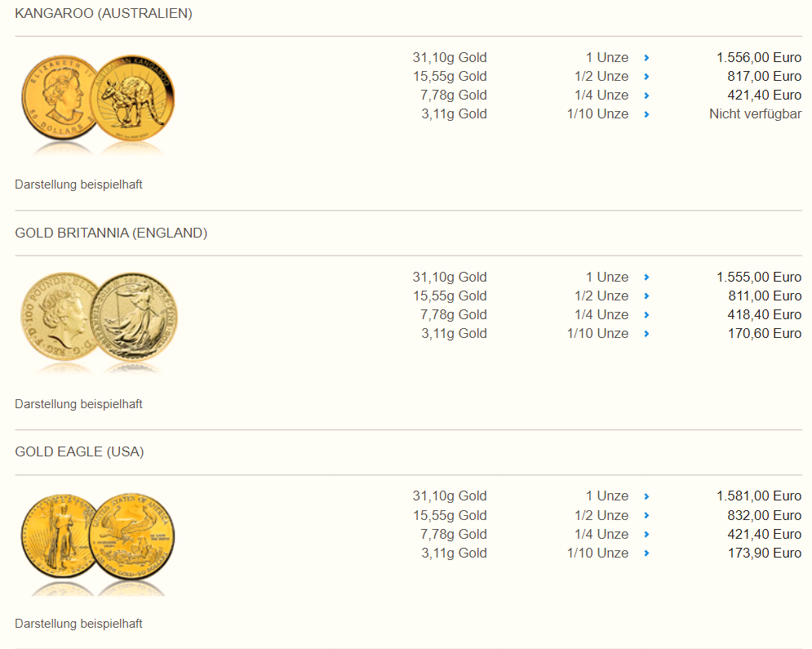The height and width of the screenshot is (649, 812).
Task: Click the arrow beside Gold Eagle 1/10 Unze
Action: coord(646,553)
